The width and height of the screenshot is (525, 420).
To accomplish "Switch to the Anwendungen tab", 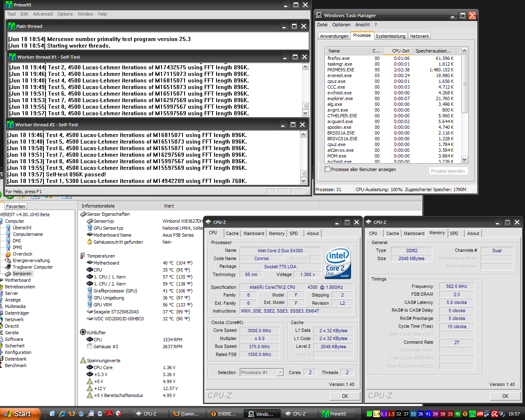I will point(334,36).
